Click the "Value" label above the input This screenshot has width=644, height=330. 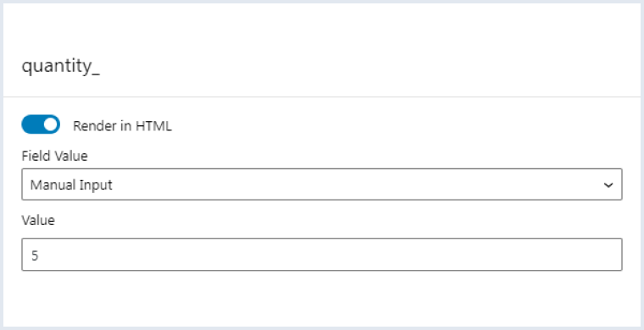[x=38, y=221]
